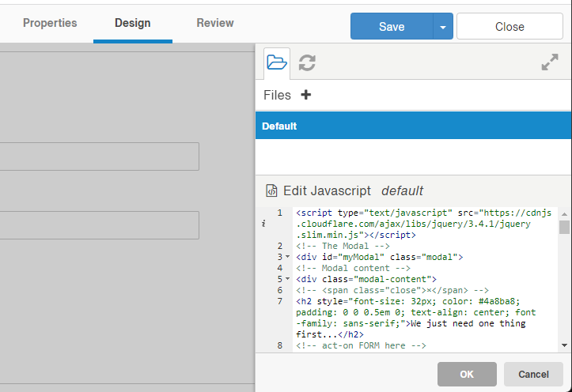
Task: Click the 'act-on FORM here' comment
Action: 361,345
